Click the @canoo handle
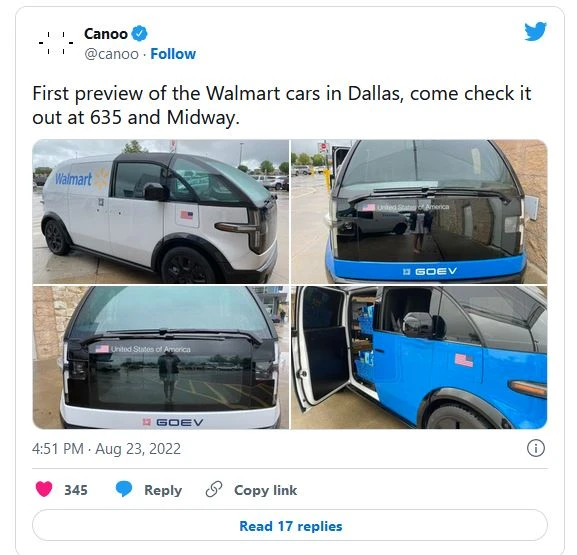This screenshot has height=555, width=577. click(x=111, y=54)
